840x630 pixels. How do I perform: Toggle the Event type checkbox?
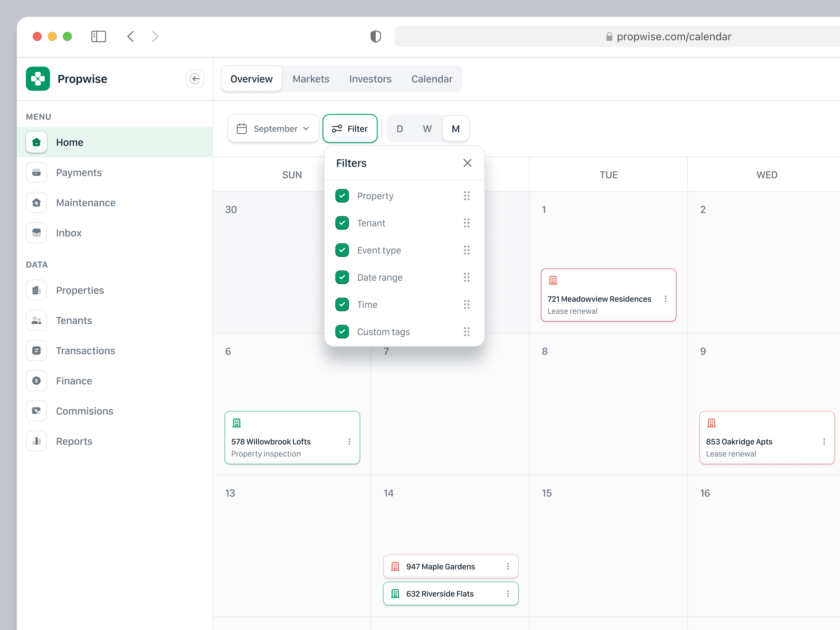[x=342, y=250]
